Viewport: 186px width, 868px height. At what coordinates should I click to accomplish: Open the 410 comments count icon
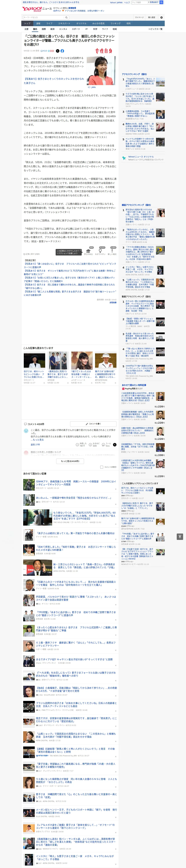(x=44, y=51)
